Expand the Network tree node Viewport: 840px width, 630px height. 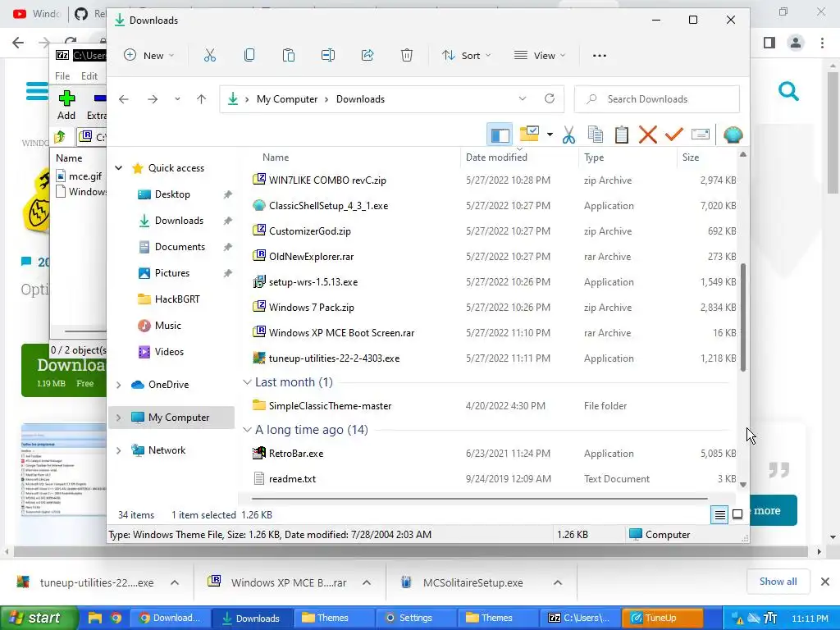pyautogui.click(x=118, y=450)
